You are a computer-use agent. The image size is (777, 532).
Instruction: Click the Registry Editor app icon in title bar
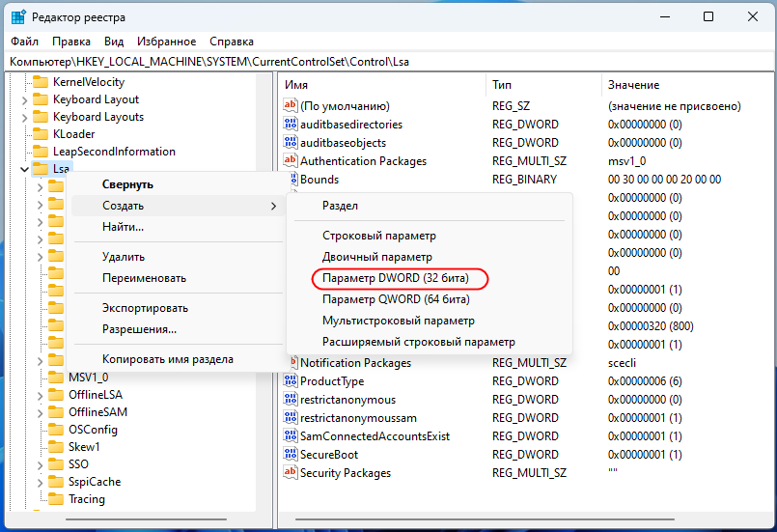[x=17, y=16]
